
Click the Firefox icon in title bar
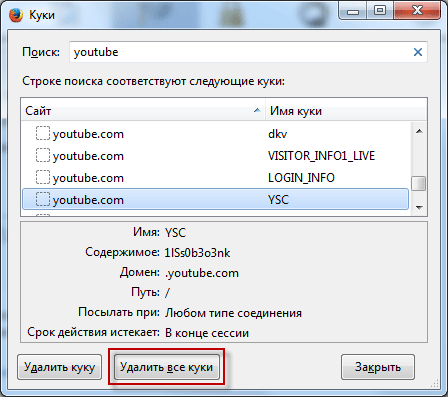[16, 15]
